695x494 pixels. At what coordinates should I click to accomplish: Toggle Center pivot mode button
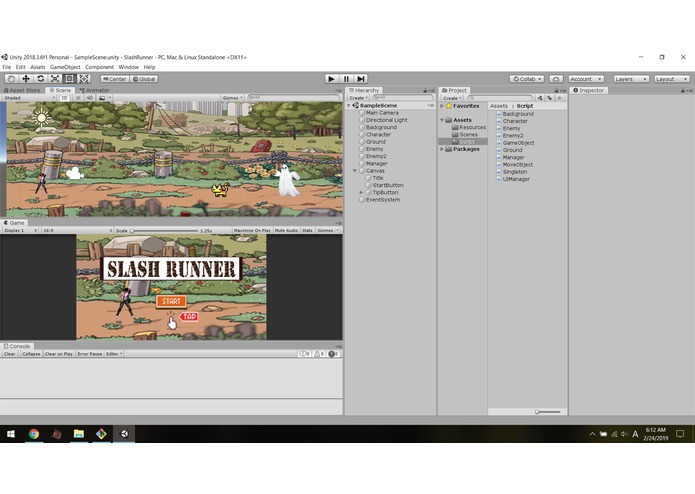(115, 79)
